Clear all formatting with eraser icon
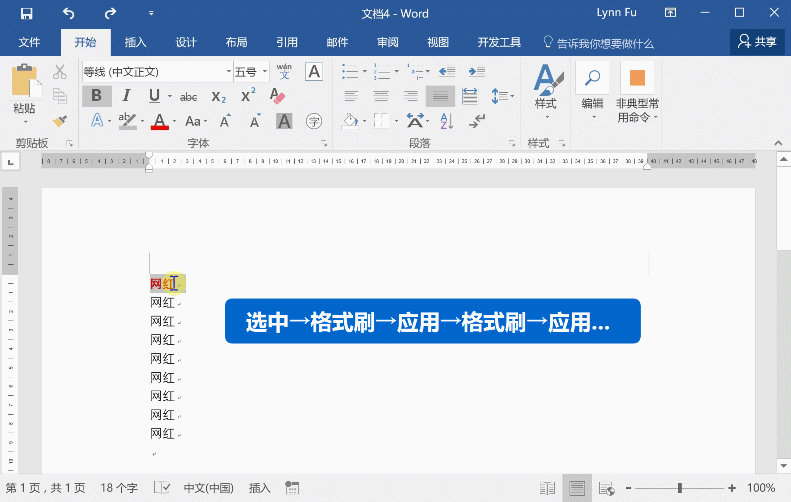 [x=277, y=96]
